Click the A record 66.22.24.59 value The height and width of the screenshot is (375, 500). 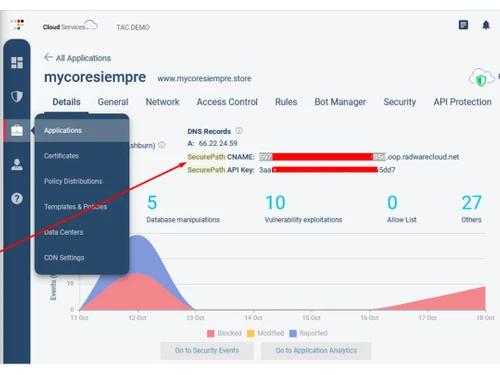click(x=218, y=143)
